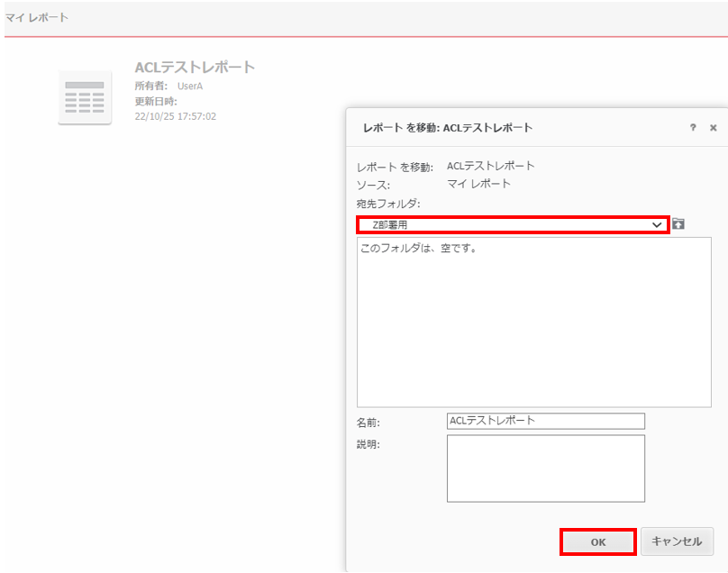
Task: Click the このフォルダは、空です folder list message
Action: coord(419,248)
